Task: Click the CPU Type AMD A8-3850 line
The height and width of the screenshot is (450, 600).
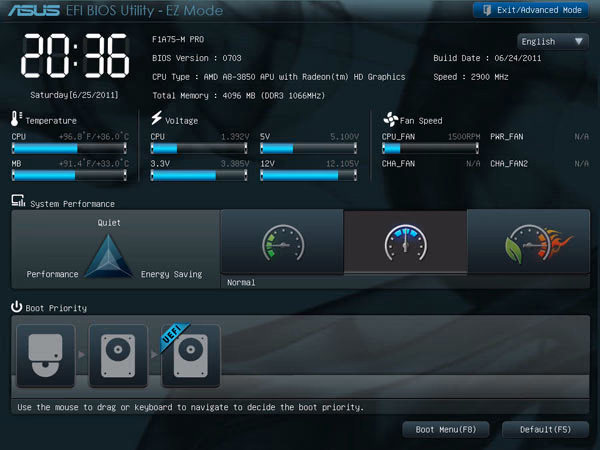Action: click(279, 77)
